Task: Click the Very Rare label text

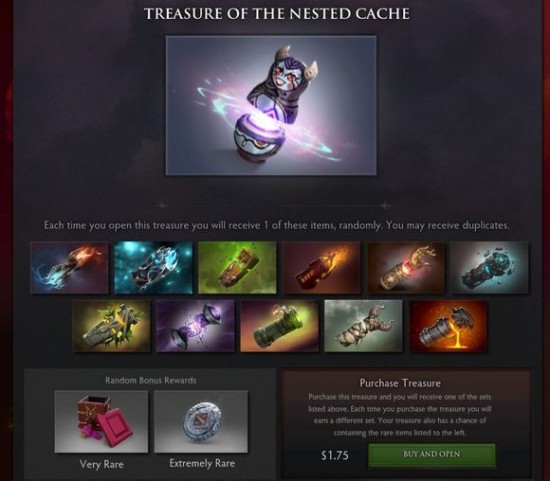Action: [102, 464]
